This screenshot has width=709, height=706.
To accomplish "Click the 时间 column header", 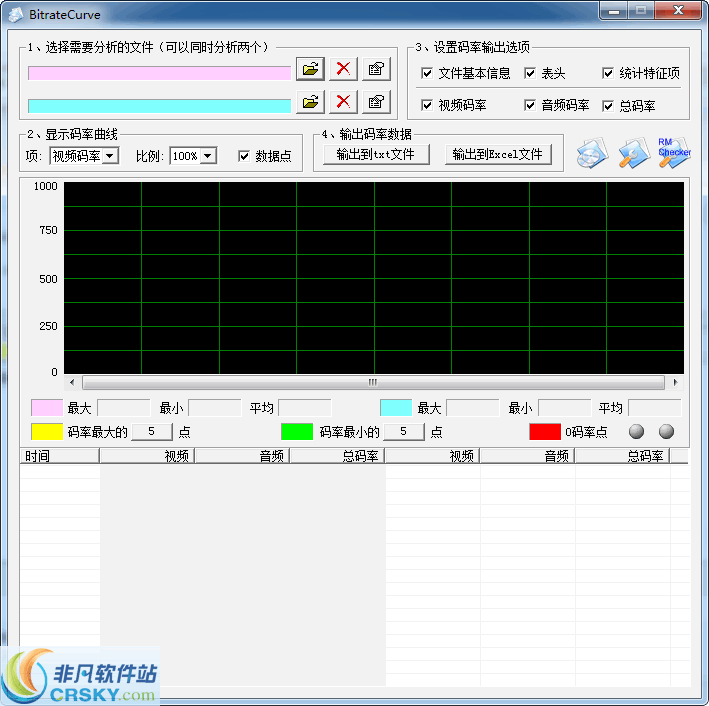I will tap(60, 456).
